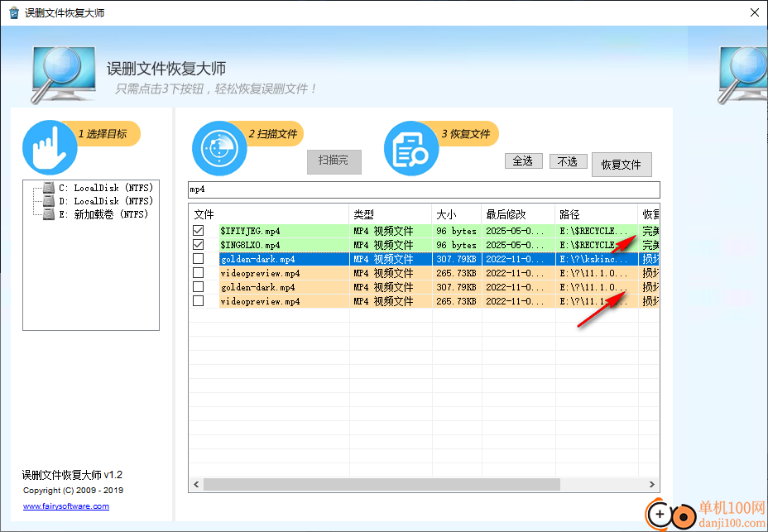Click the 不选 deselect button
Viewport: 768px width, 532px height.
pyautogui.click(x=569, y=161)
